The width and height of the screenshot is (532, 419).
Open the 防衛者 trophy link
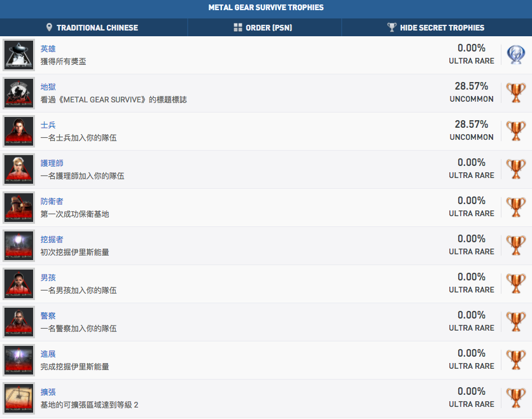(x=52, y=202)
